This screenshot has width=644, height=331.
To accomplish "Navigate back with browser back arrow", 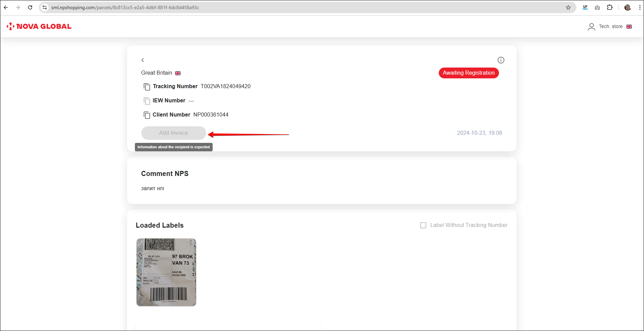I will (6, 7).
